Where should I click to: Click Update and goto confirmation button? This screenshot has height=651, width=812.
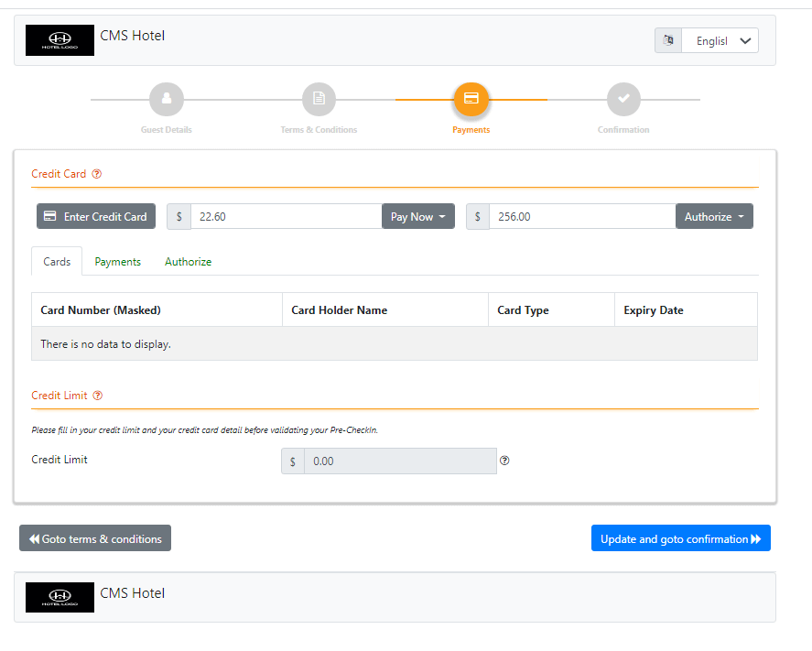(x=680, y=539)
